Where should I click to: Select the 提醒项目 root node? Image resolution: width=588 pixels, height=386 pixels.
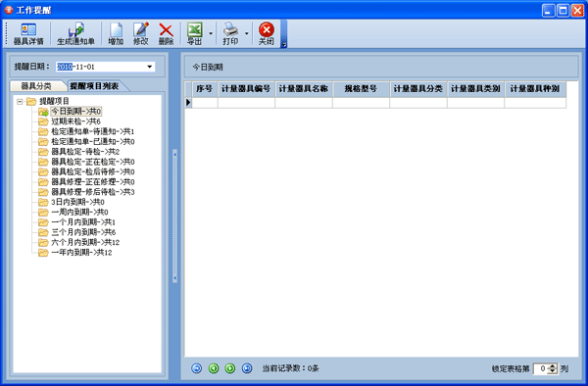[x=54, y=101]
